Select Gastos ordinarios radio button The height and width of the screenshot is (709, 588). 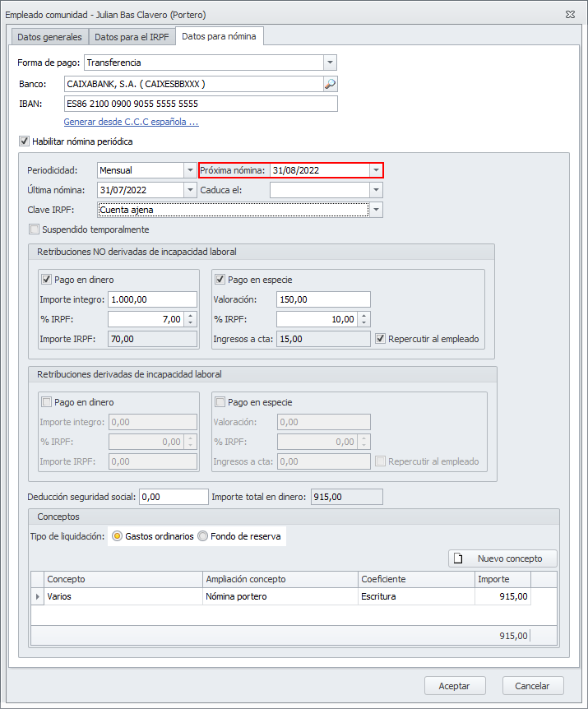pyautogui.click(x=117, y=536)
